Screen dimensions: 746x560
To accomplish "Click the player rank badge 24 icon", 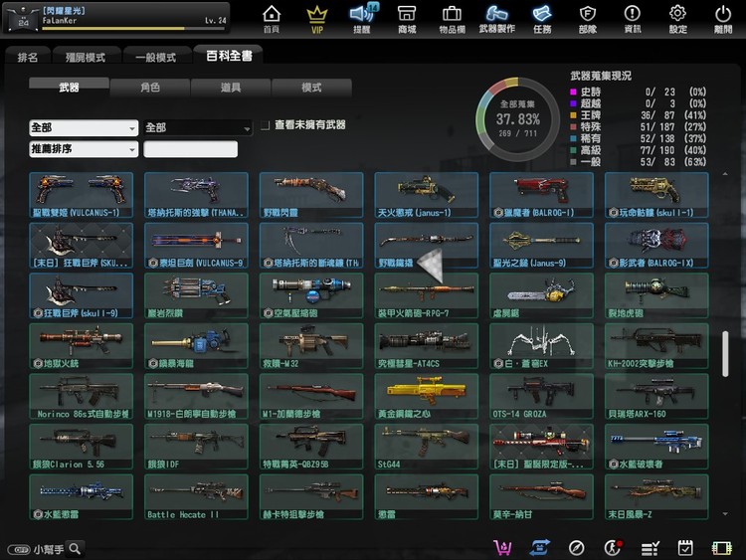I will [x=23, y=21].
